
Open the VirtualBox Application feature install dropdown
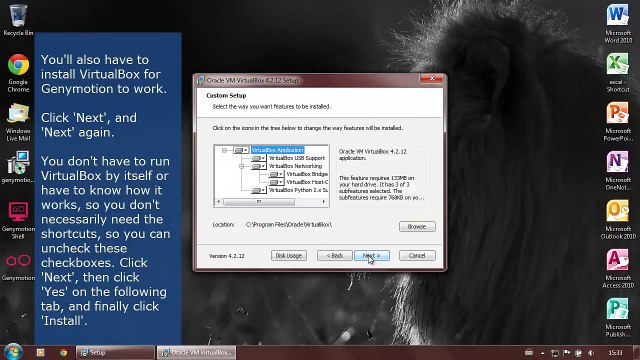[241, 150]
